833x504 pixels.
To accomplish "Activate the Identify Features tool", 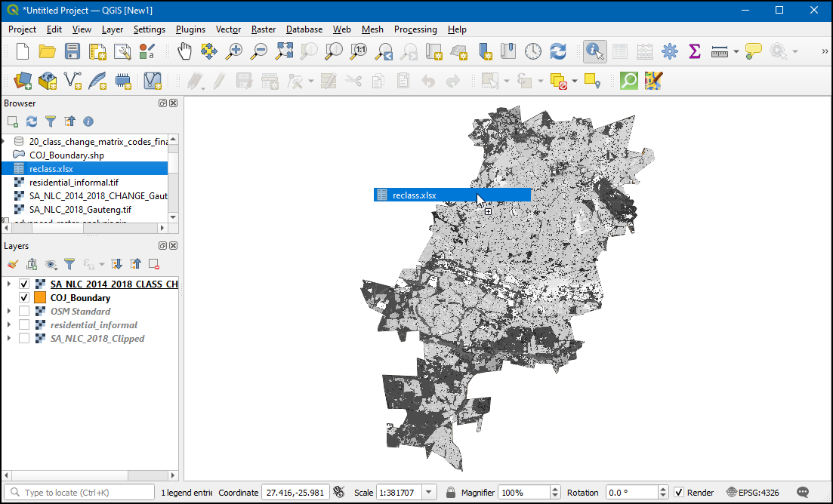I will [595, 51].
